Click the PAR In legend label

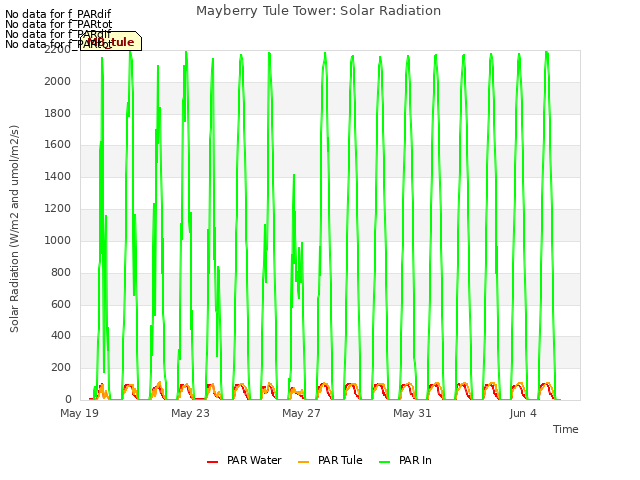415,460
